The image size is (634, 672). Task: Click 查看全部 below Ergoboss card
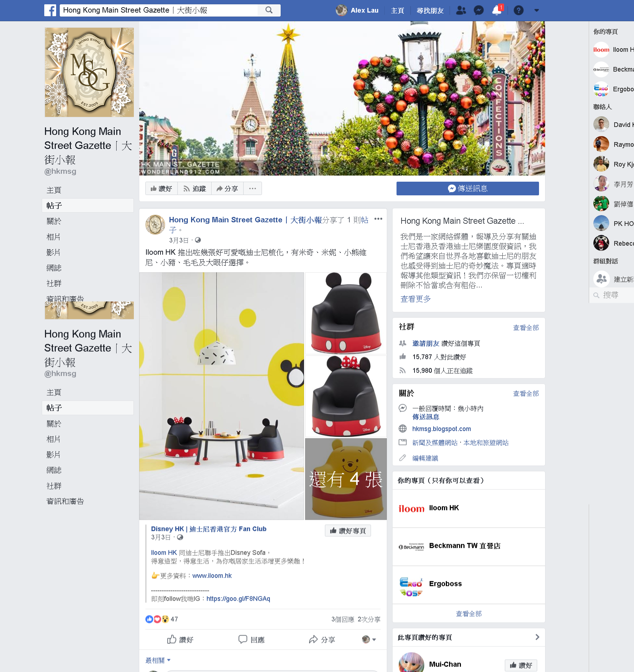point(469,614)
